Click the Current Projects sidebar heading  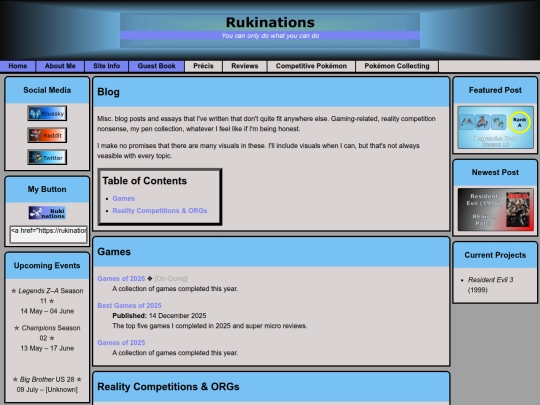[495, 255]
